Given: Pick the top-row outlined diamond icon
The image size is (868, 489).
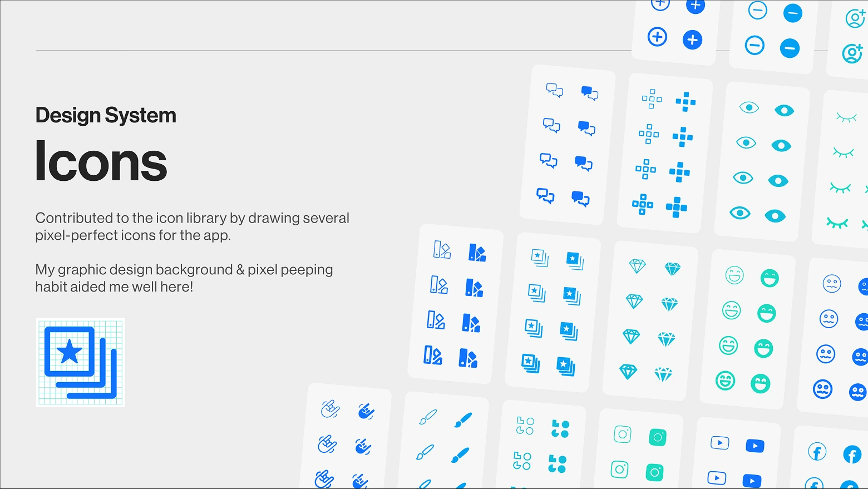Looking at the screenshot, I should [x=637, y=266].
